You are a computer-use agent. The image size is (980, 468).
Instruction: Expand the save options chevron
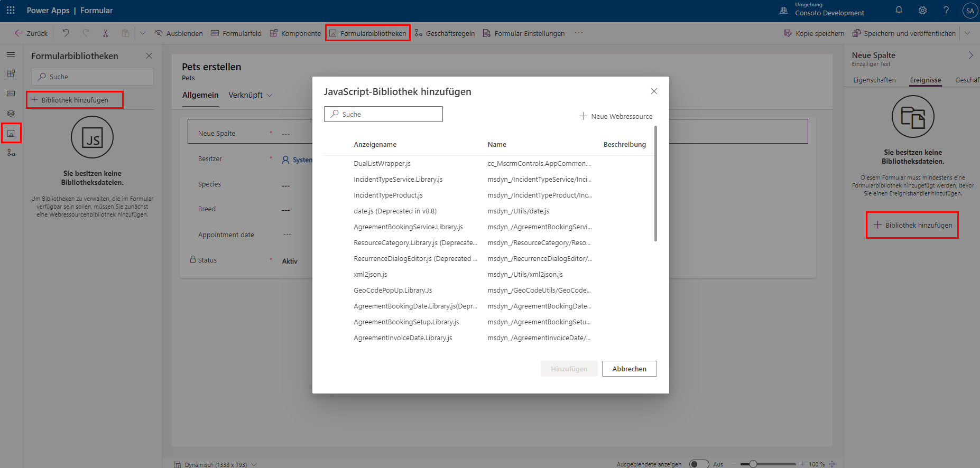point(967,33)
